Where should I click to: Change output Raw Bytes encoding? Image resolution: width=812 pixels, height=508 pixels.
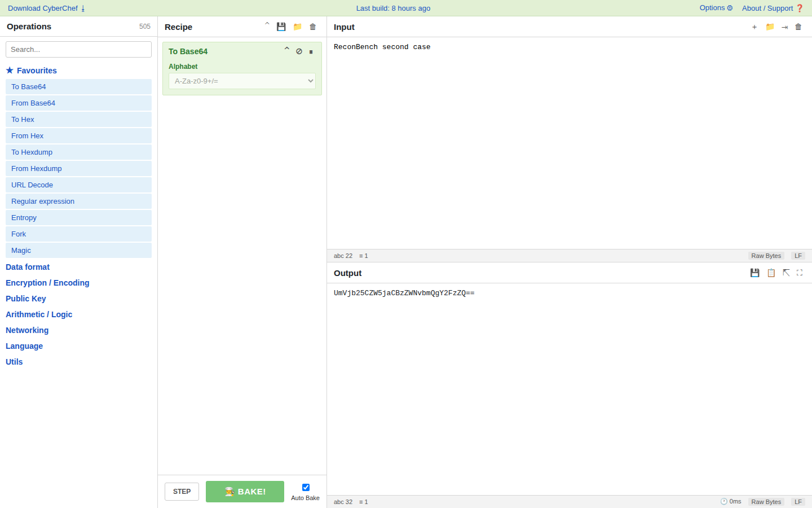click(766, 502)
